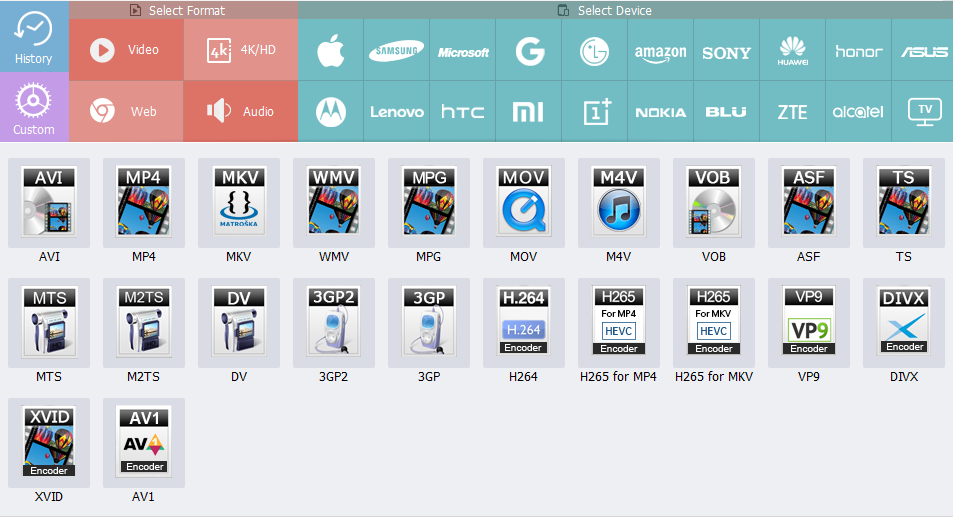Viewport: 953px width, 517px height.
Task: Switch to the Custom profiles tab
Action: (34, 108)
